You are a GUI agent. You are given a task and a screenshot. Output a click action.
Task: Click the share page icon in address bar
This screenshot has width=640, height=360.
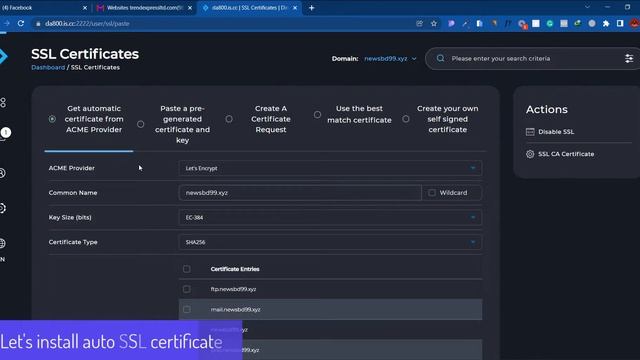coord(419,24)
